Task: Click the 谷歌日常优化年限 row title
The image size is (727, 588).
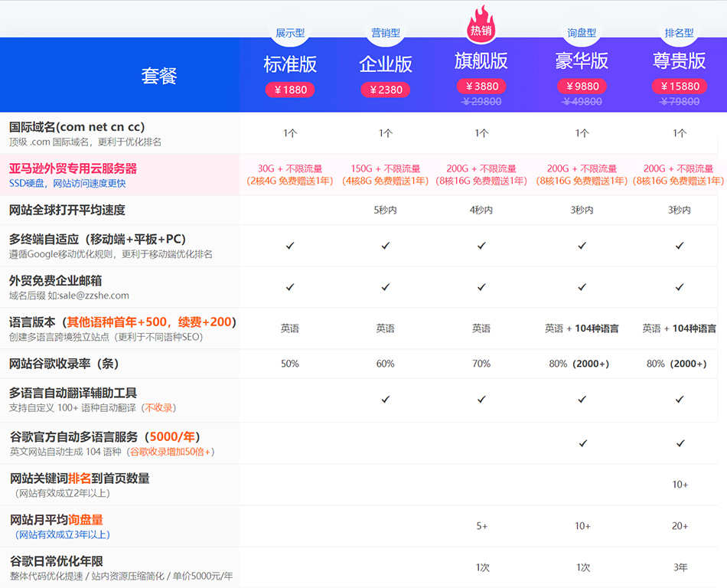Action: coord(57,561)
